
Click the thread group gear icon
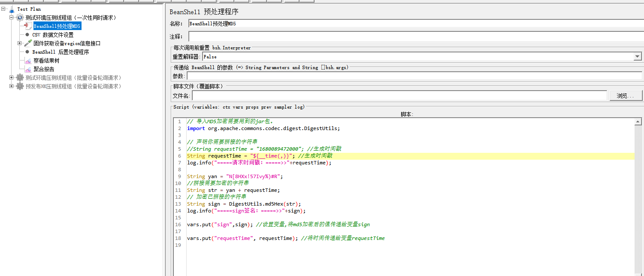(20, 17)
